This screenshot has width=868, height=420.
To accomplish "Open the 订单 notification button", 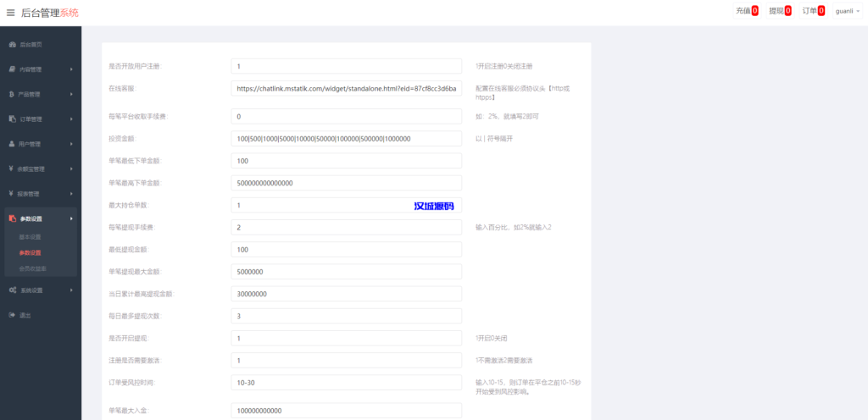I will coord(813,11).
